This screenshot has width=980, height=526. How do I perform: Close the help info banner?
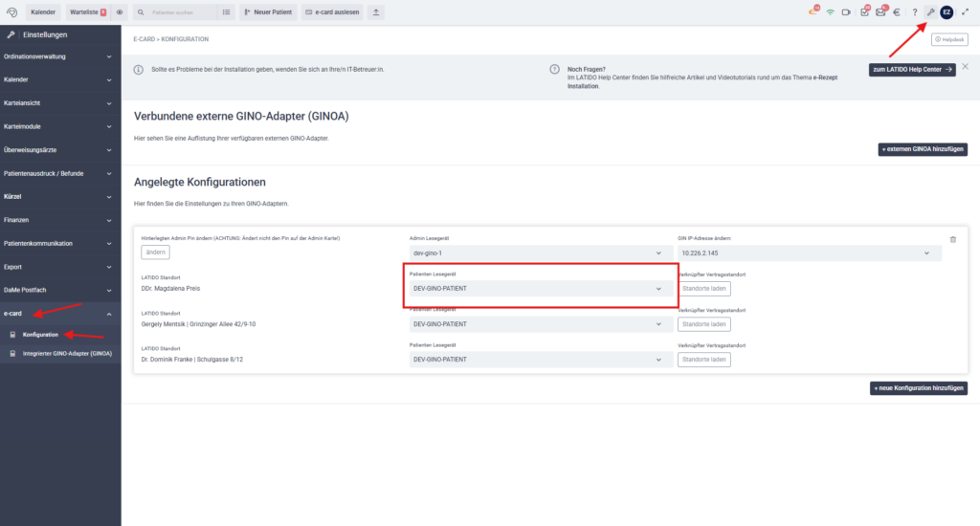965,67
